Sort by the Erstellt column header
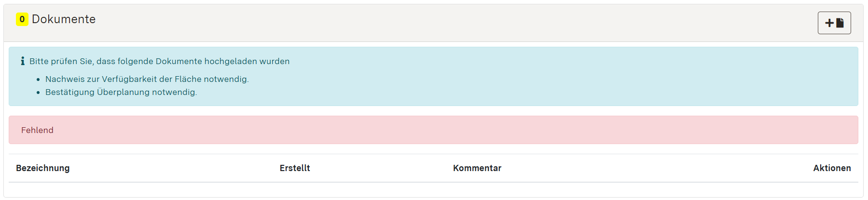Image resolution: width=868 pixels, height=200 pixels. [x=295, y=168]
